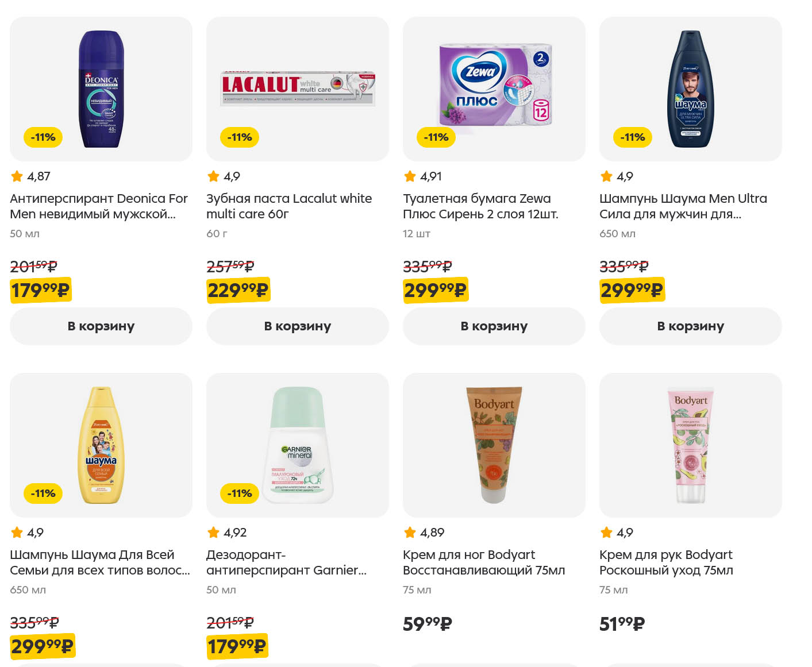The image size is (812, 667).
Task: View the Garnier mineral deodorant image
Action: click(x=299, y=445)
